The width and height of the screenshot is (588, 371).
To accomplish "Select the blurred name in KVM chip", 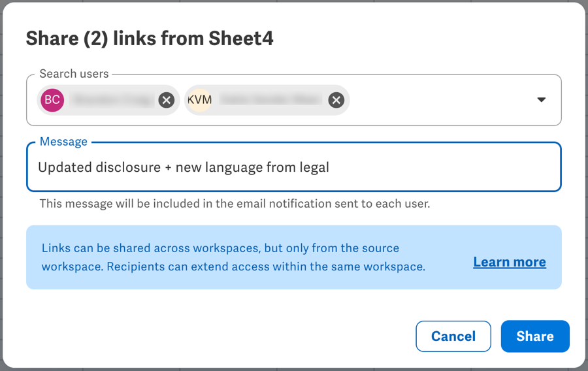I will pyautogui.click(x=270, y=100).
